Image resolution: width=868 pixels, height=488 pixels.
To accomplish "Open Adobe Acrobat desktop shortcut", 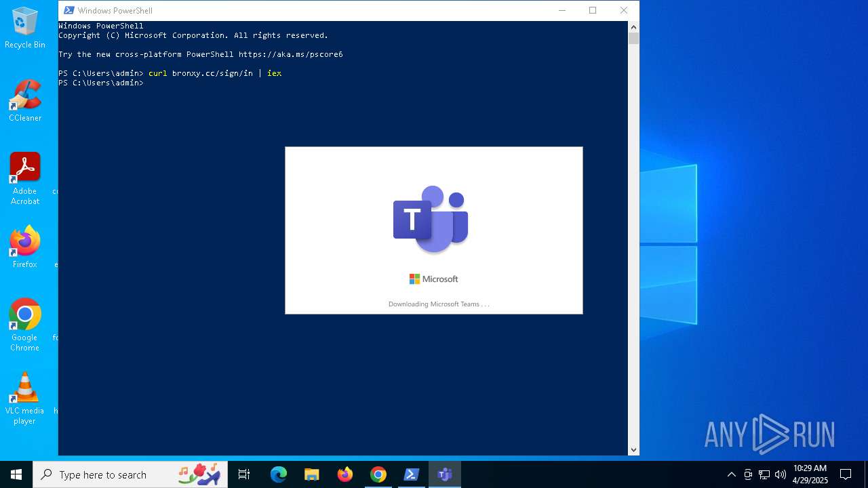I will tap(25, 179).
